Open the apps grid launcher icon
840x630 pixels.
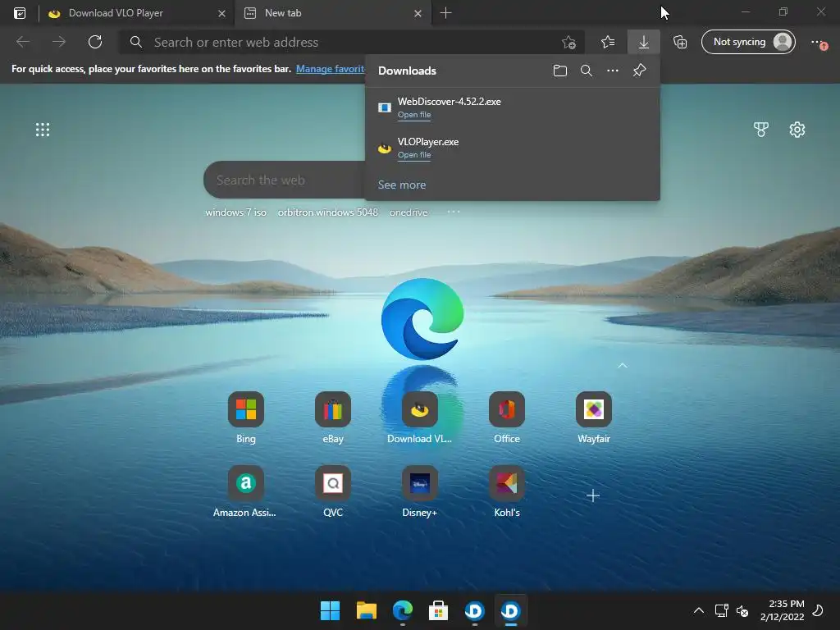(43, 130)
